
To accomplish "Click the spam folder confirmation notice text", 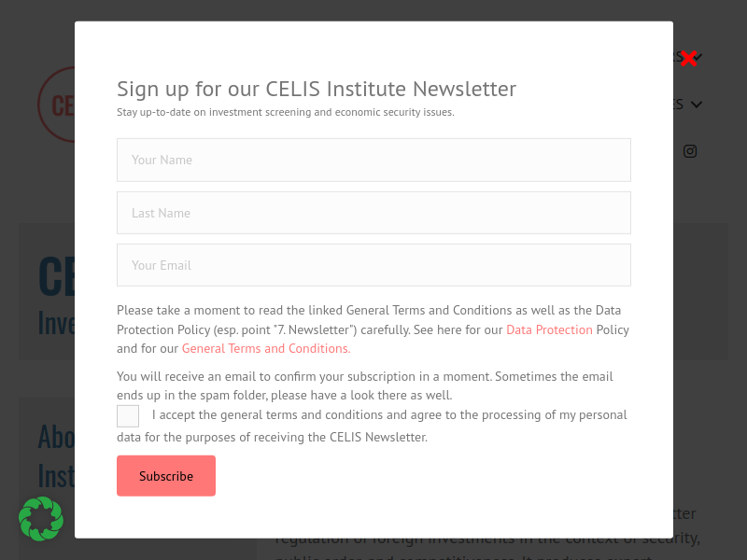I will (x=364, y=385).
